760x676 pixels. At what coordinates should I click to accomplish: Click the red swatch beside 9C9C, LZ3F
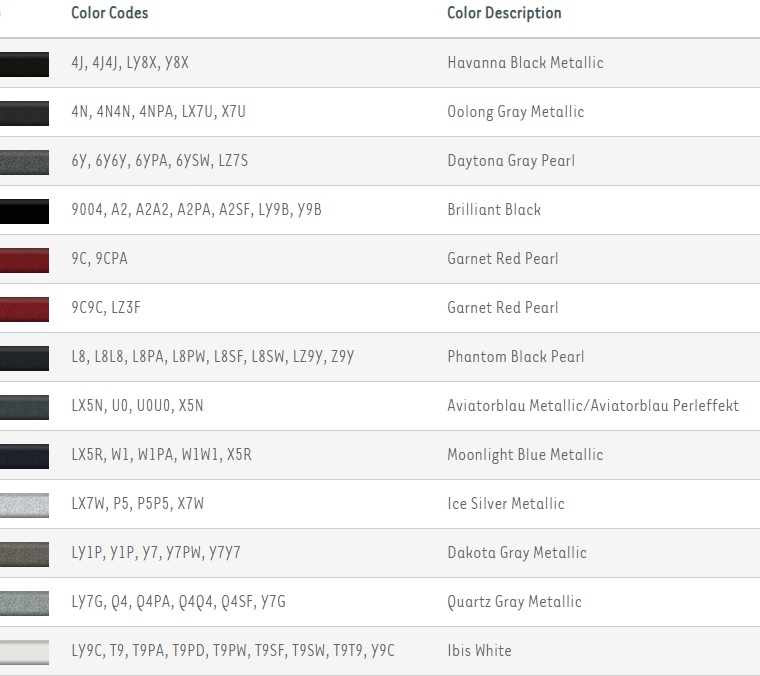click(24, 308)
